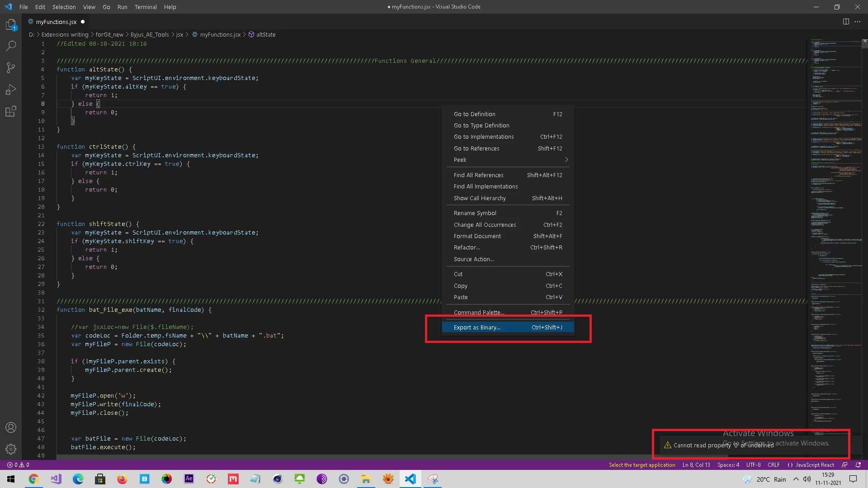Open the Accounts icon in activity bar
The width and height of the screenshot is (868, 488).
tap(11, 427)
